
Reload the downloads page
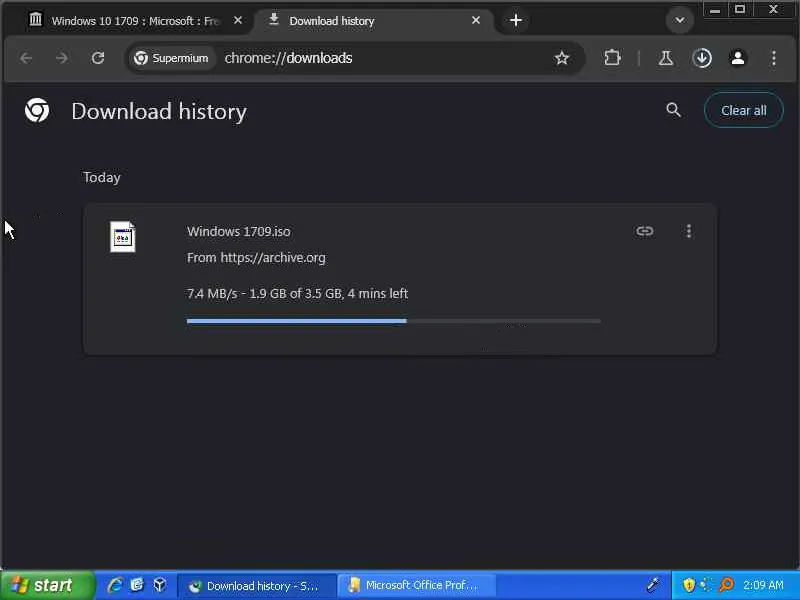[98, 58]
